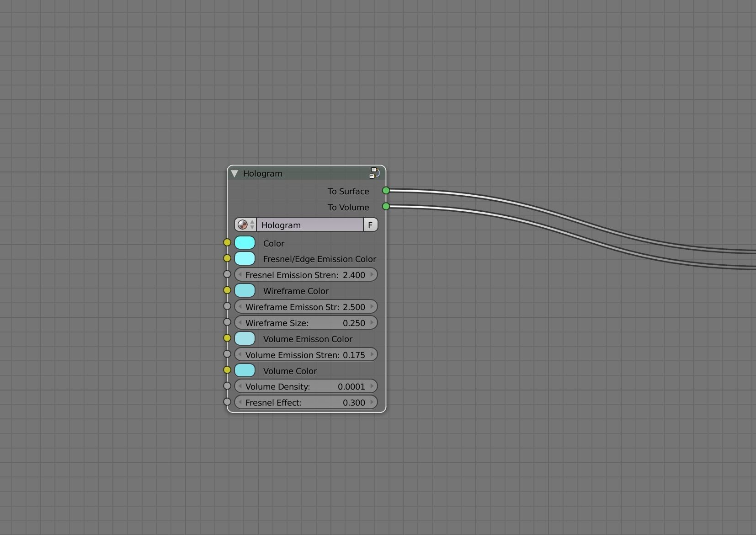Click the Fresnel Effect 0.300 value

[354, 402]
